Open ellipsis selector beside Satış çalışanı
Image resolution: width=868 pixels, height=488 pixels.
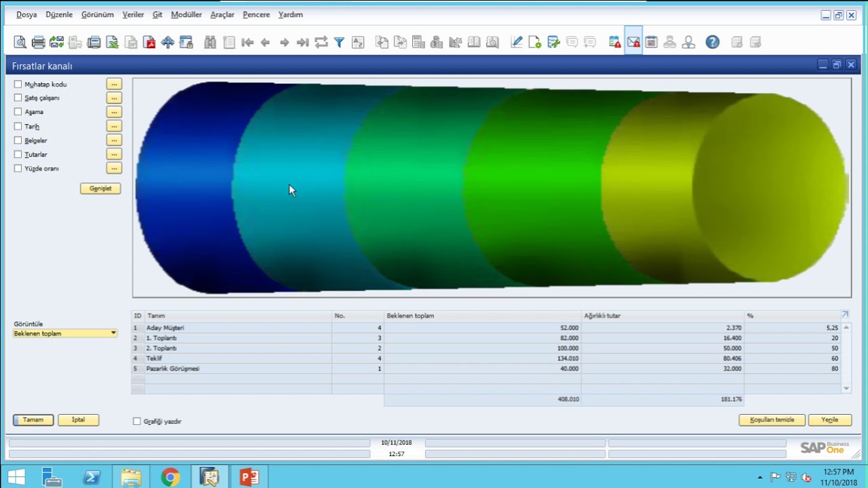(114, 98)
